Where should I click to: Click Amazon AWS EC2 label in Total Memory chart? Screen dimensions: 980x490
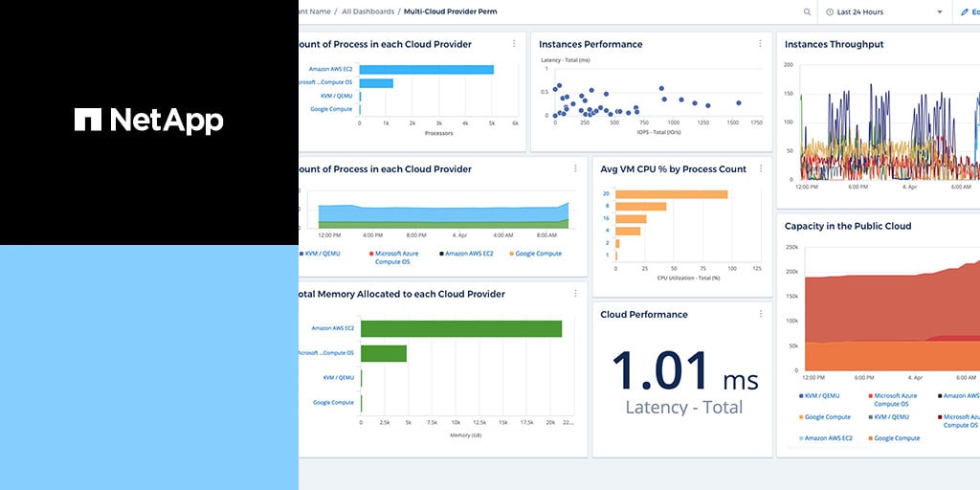point(332,328)
